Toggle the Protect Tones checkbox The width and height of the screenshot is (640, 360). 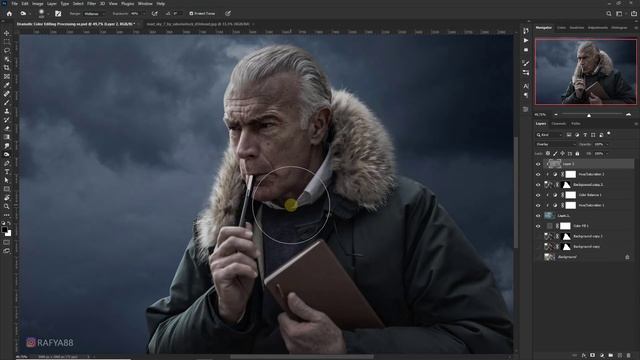191,13
